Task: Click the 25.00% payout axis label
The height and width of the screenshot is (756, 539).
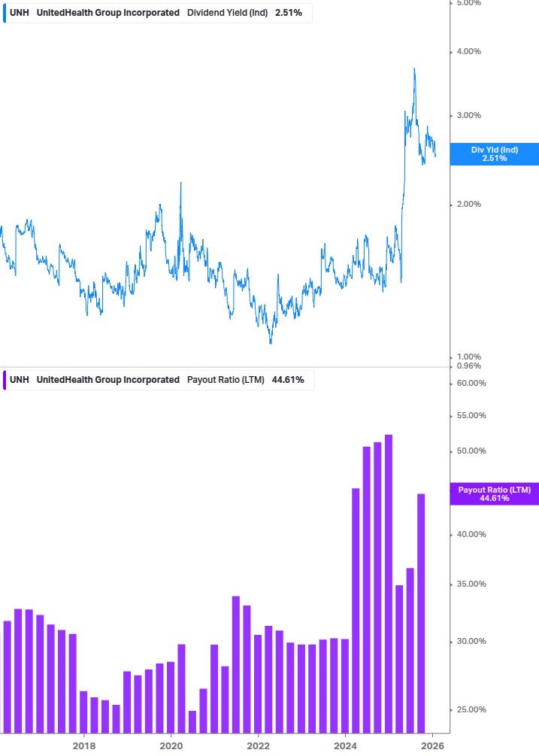Action: click(471, 709)
